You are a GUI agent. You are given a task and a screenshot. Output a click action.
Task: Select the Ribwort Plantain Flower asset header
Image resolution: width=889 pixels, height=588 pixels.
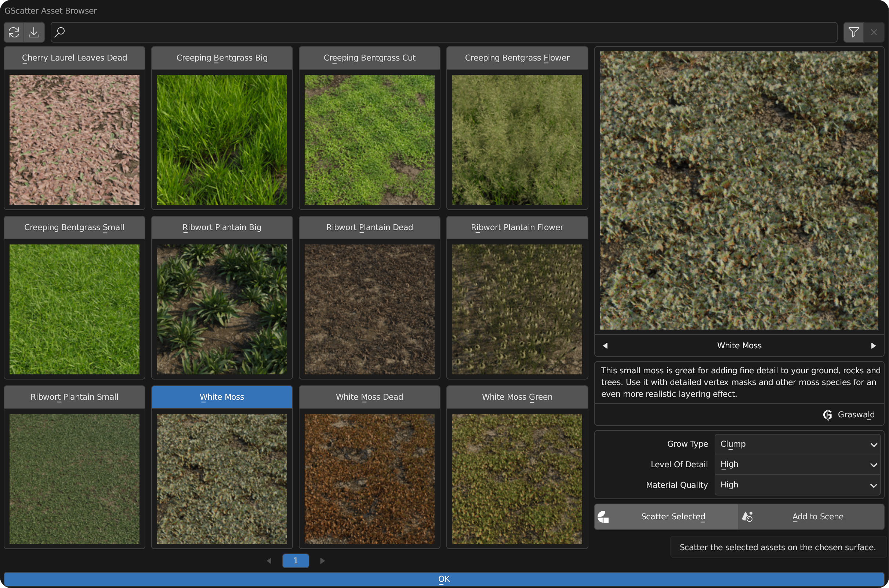[517, 227]
